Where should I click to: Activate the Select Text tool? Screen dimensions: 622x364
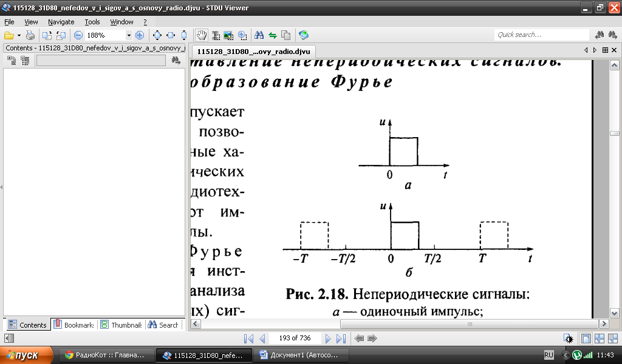pos(216,35)
